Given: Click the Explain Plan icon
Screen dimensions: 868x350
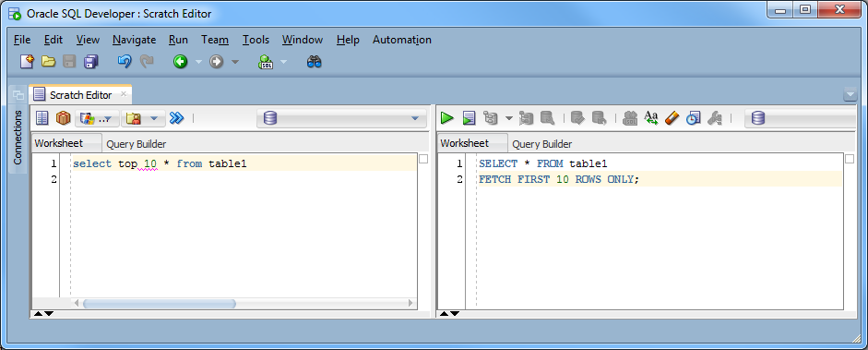Looking at the screenshot, I should pos(491,118).
